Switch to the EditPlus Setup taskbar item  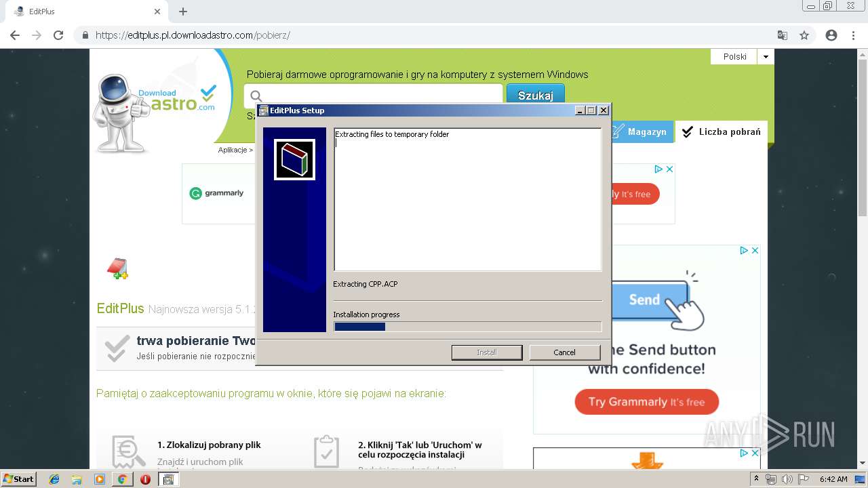click(x=168, y=479)
